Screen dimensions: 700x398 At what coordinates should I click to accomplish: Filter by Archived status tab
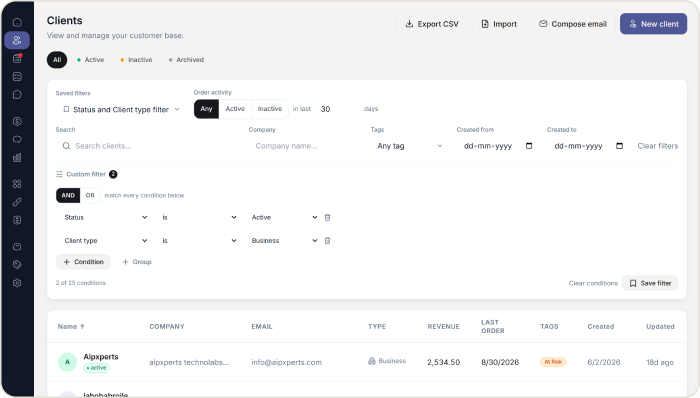[x=187, y=60]
